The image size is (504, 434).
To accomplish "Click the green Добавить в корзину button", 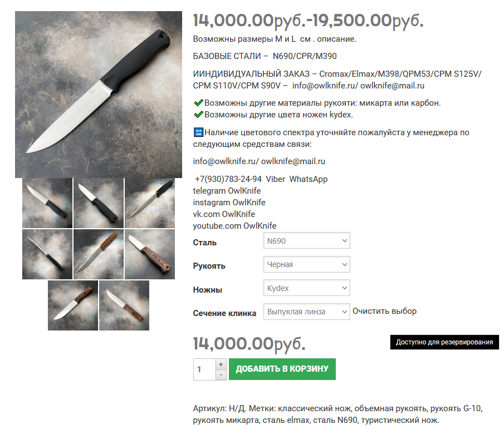I will tap(282, 369).
